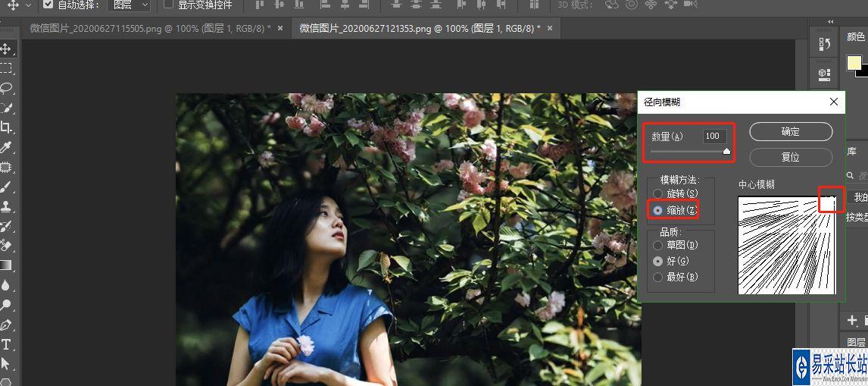The height and width of the screenshot is (386, 868).
Task: Open the Move tool preset picker arrow
Action: click(29, 5)
